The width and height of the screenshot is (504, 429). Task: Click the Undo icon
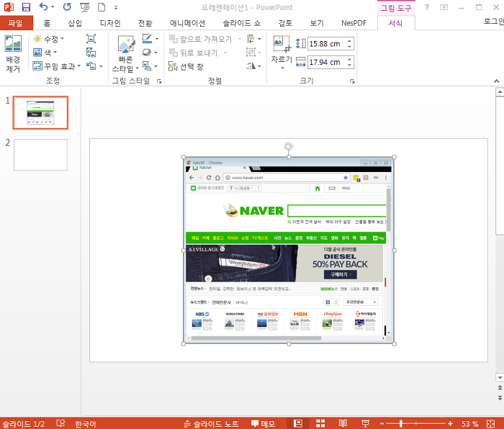coord(43,7)
